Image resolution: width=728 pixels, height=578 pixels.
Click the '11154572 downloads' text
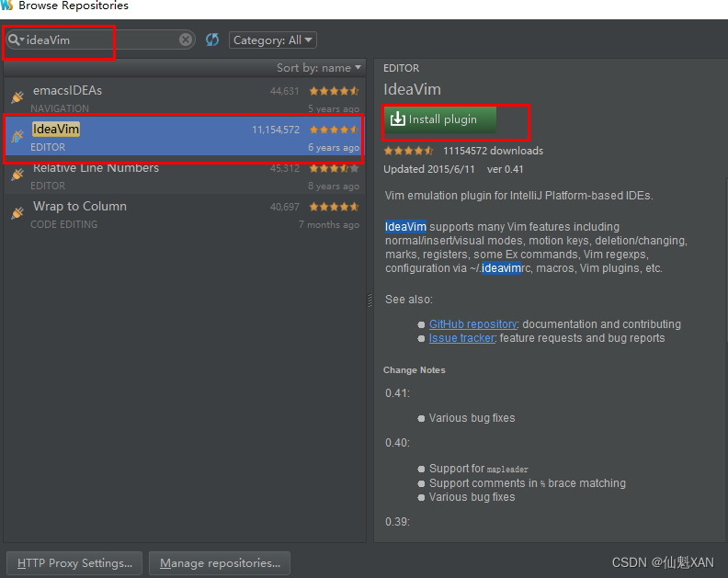[493, 151]
